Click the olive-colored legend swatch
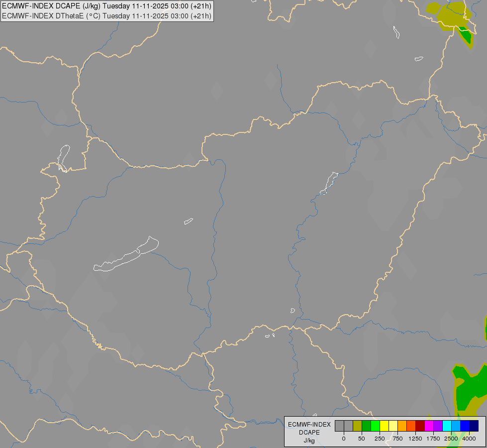Screen dimensions: 487x448 pyautogui.click(x=358, y=426)
